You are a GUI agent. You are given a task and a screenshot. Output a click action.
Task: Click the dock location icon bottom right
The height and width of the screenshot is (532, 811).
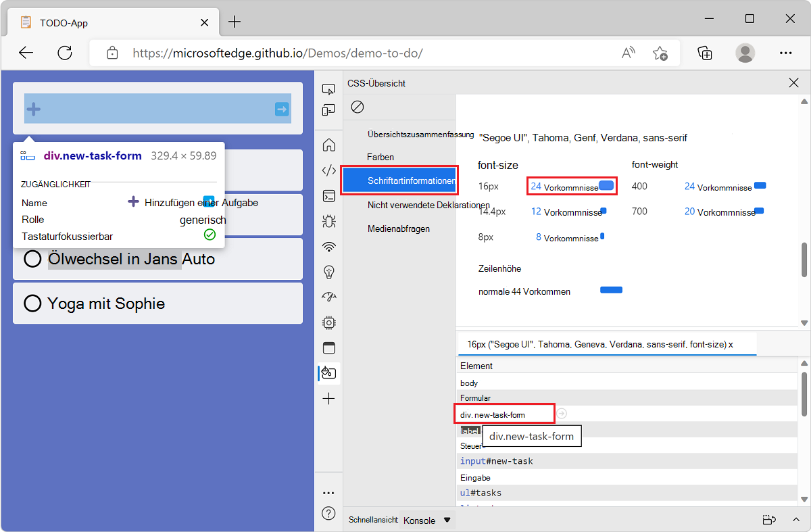click(x=769, y=520)
